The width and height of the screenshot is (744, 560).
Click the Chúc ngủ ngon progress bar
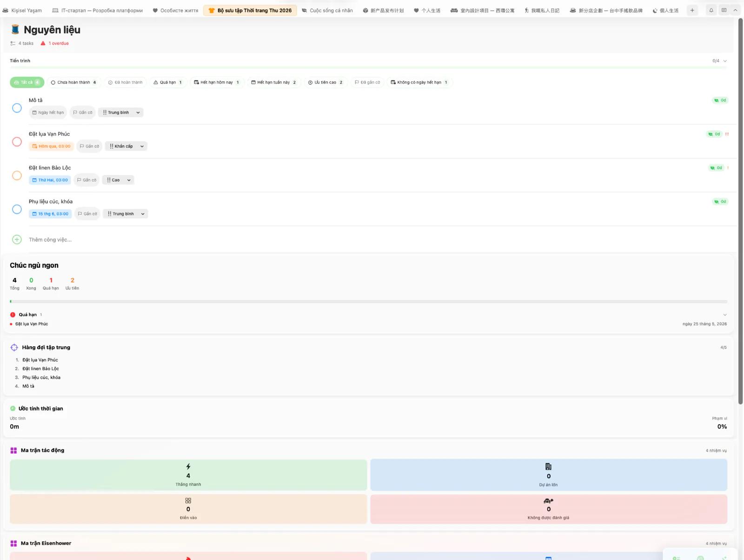tap(368, 302)
